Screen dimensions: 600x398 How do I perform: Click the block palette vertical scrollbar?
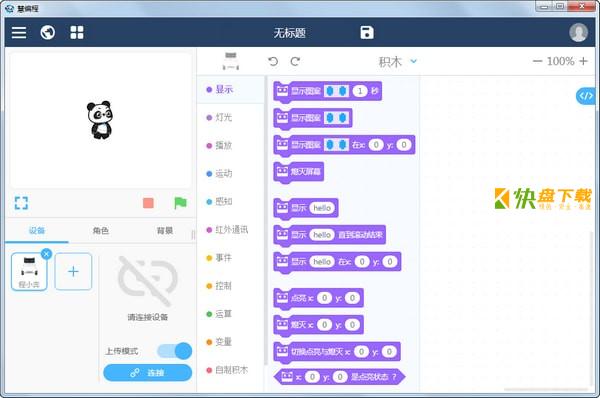(265, 220)
